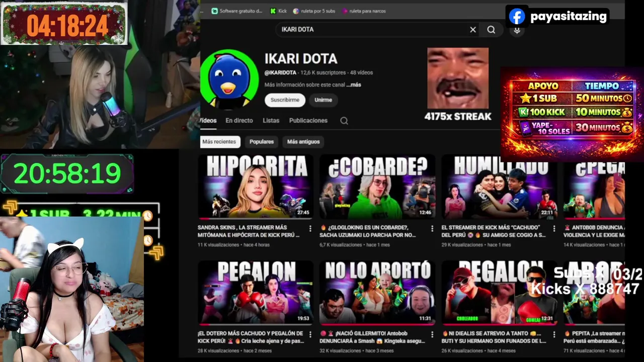Select the Más antiguos filter chip
The image size is (644, 362).
point(303,142)
